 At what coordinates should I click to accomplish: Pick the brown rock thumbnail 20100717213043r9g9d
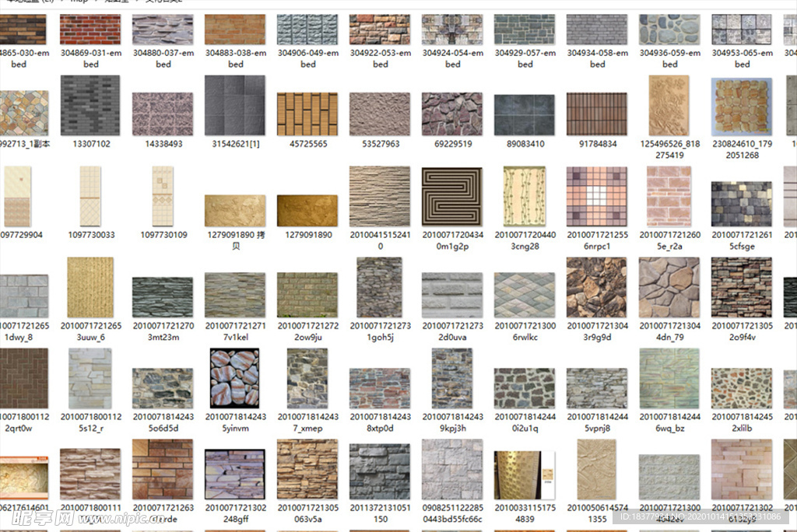click(597, 287)
